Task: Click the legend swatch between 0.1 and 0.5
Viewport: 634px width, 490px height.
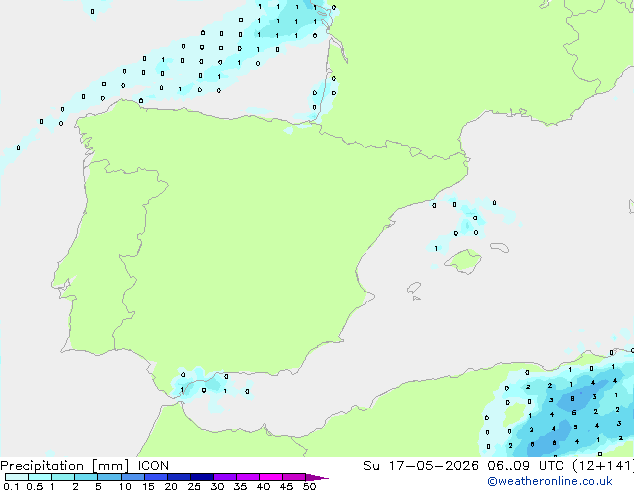Action: [x=17, y=477]
